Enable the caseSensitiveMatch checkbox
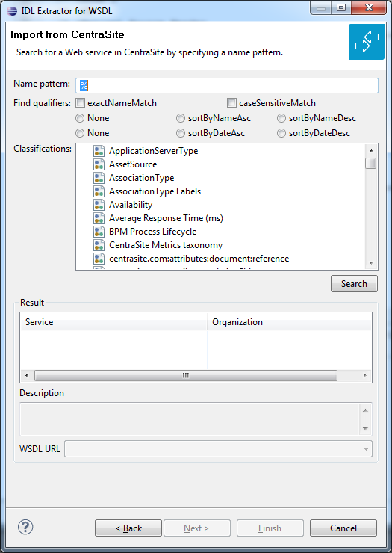 point(231,103)
